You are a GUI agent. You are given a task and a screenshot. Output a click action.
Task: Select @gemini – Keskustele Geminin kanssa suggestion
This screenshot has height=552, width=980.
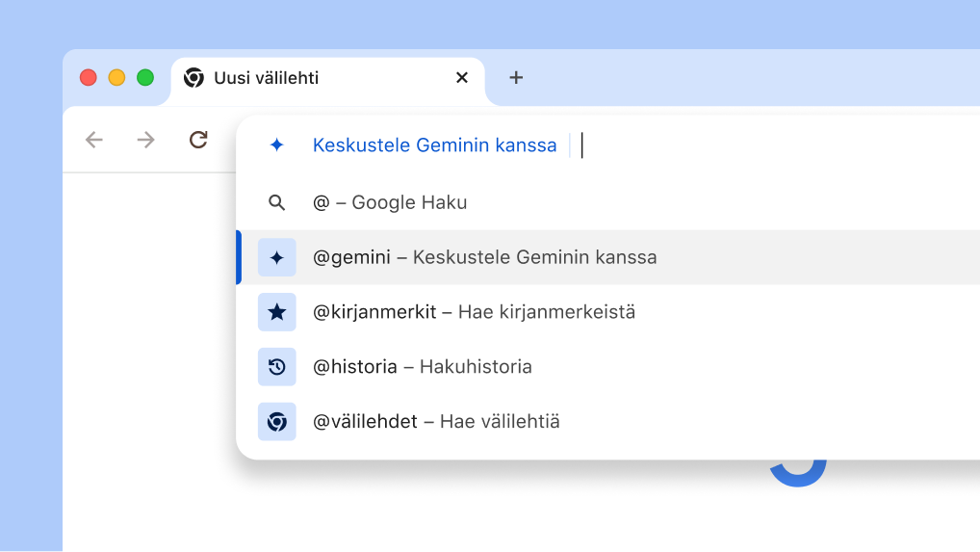coord(608,257)
